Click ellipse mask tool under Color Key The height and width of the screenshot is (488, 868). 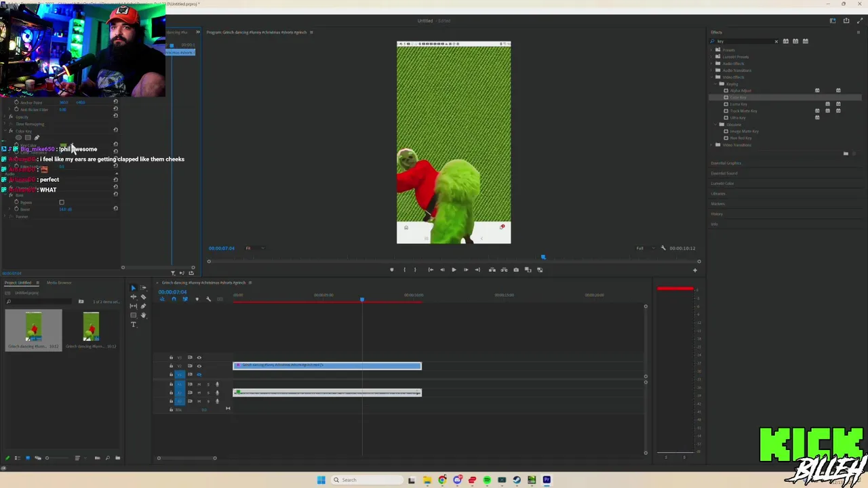point(18,138)
